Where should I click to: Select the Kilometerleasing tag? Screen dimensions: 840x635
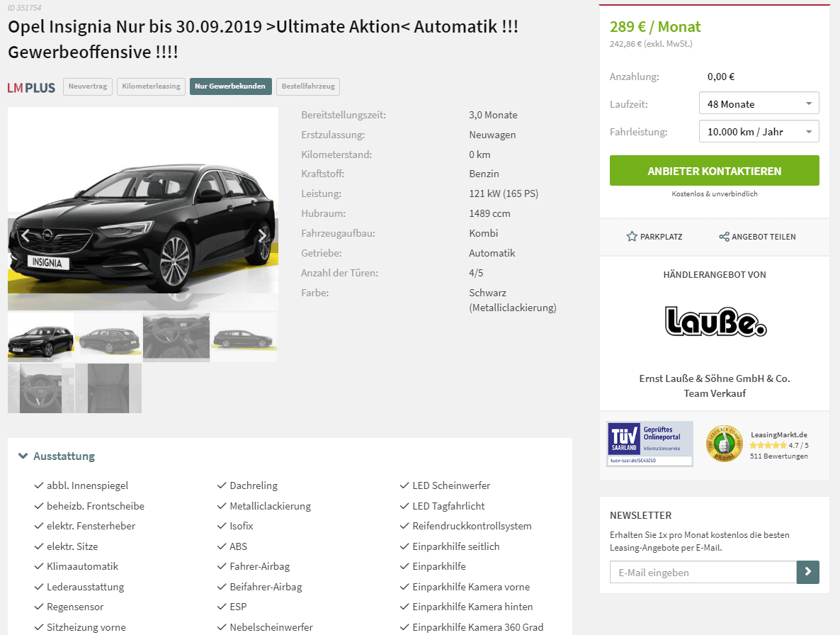pos(151,86)
